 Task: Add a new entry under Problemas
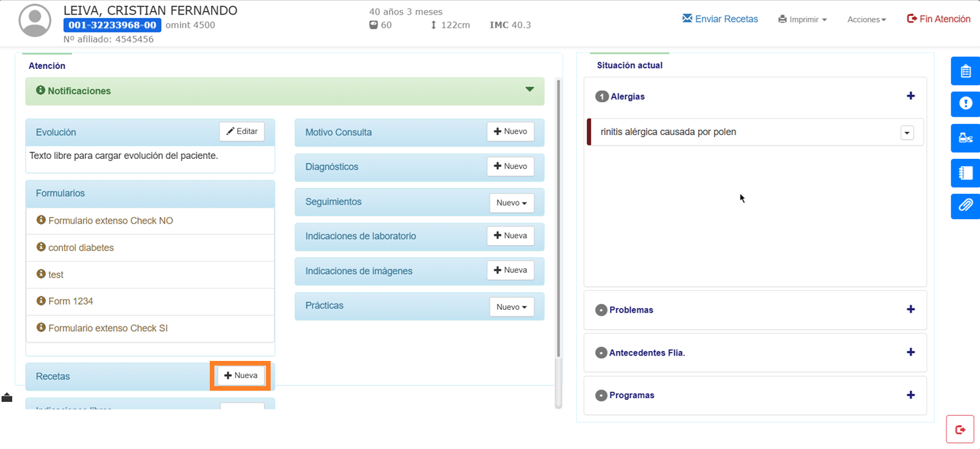(911, 309)
